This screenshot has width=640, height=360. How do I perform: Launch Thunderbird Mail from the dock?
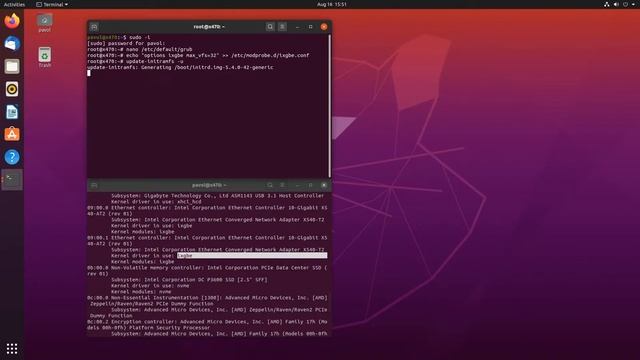pyautogui.click(x=12, y=43)
